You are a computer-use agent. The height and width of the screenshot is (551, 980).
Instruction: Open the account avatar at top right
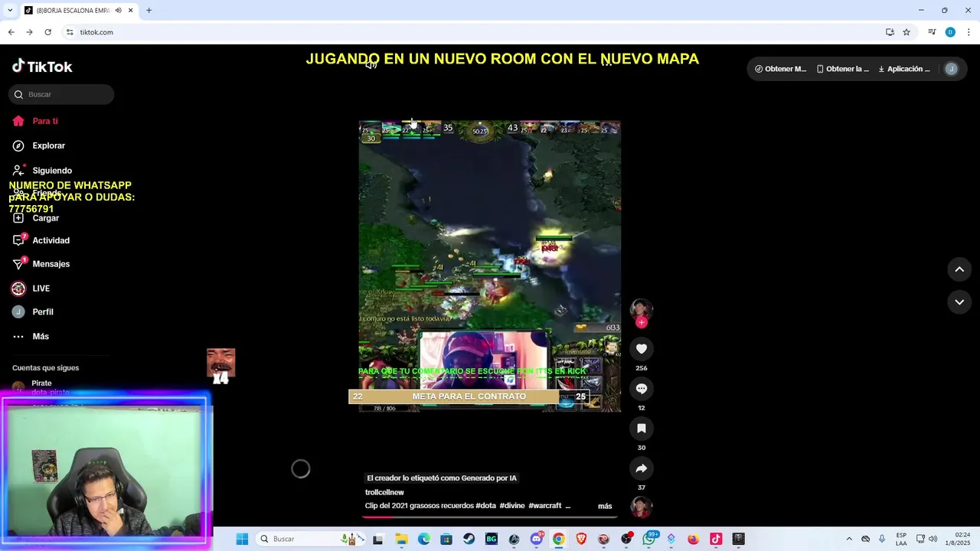951,69
